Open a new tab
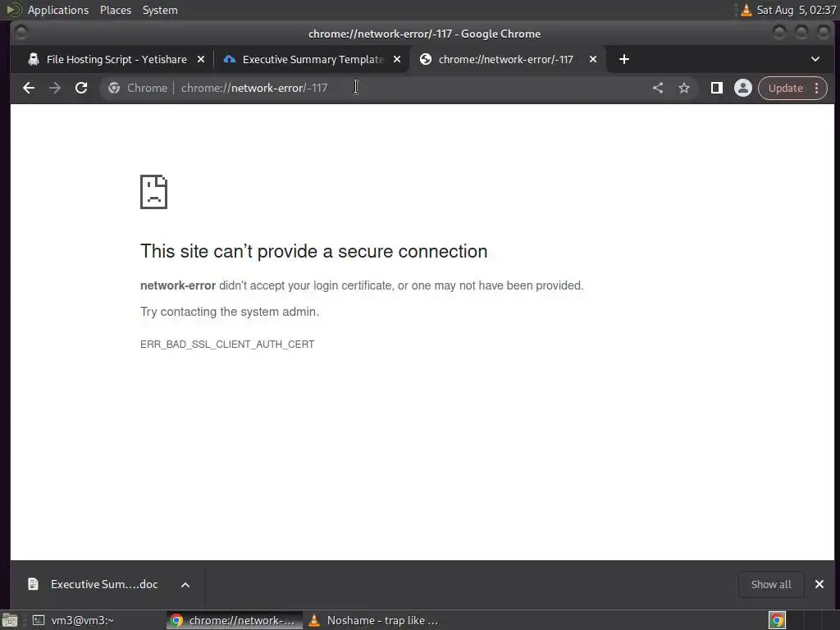Screen dimensions: 840x630 pos(624,59)
